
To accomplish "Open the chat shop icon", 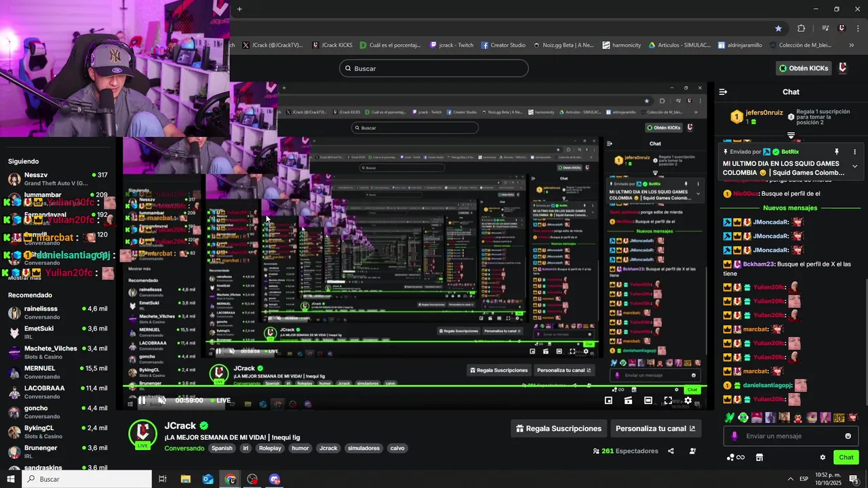I will 759,457.
